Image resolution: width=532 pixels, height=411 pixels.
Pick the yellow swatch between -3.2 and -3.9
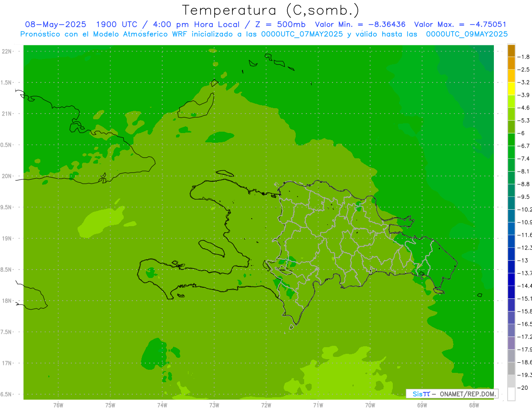coord(511,89)
